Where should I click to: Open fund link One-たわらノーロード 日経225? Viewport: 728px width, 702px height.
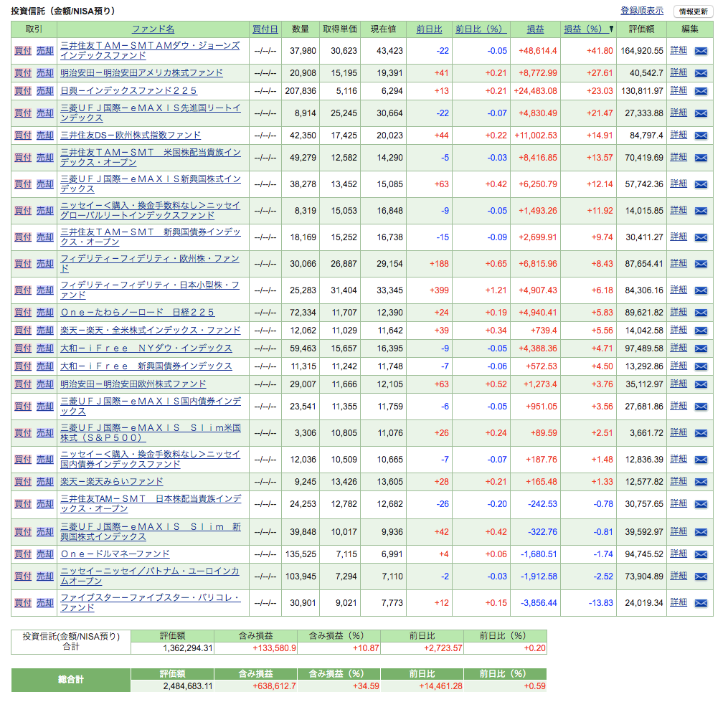[x=138, y=313]
